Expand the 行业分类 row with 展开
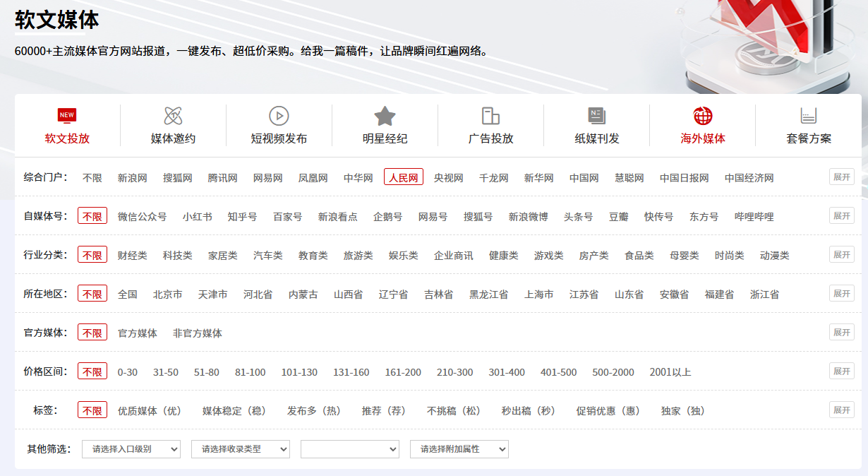The image size is (868, 476). [x=841, y=254]
